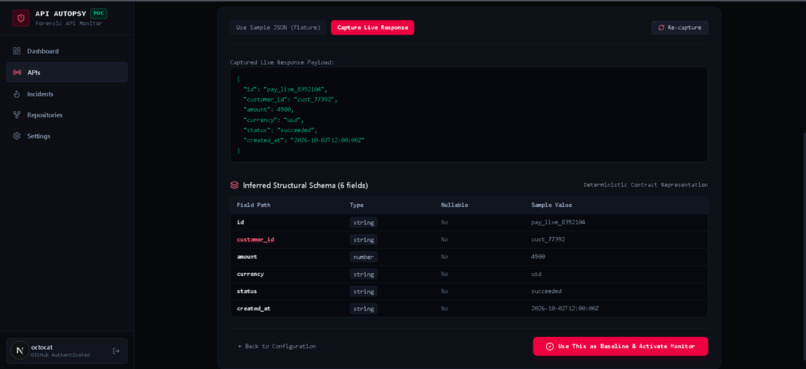Click sample value usd in currency row

(536, 274)
